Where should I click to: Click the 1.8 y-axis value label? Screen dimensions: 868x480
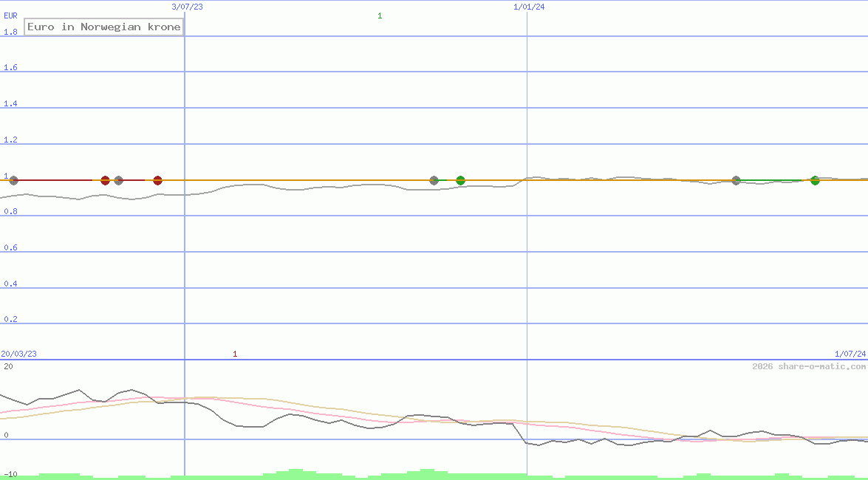[10, 32]
